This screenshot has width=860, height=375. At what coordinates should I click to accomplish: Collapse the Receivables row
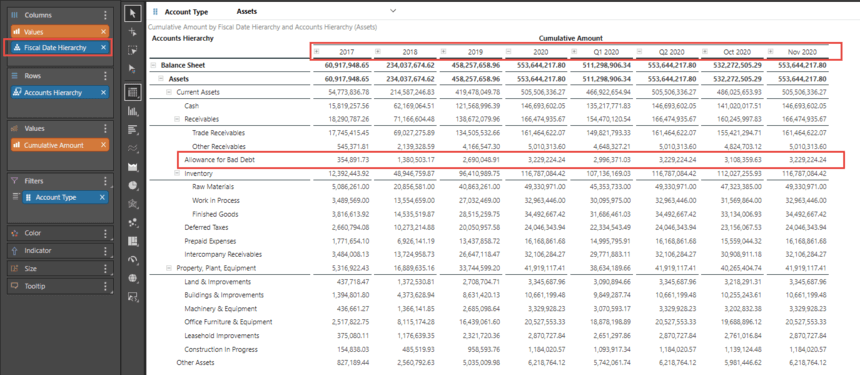tap(177, 118)
